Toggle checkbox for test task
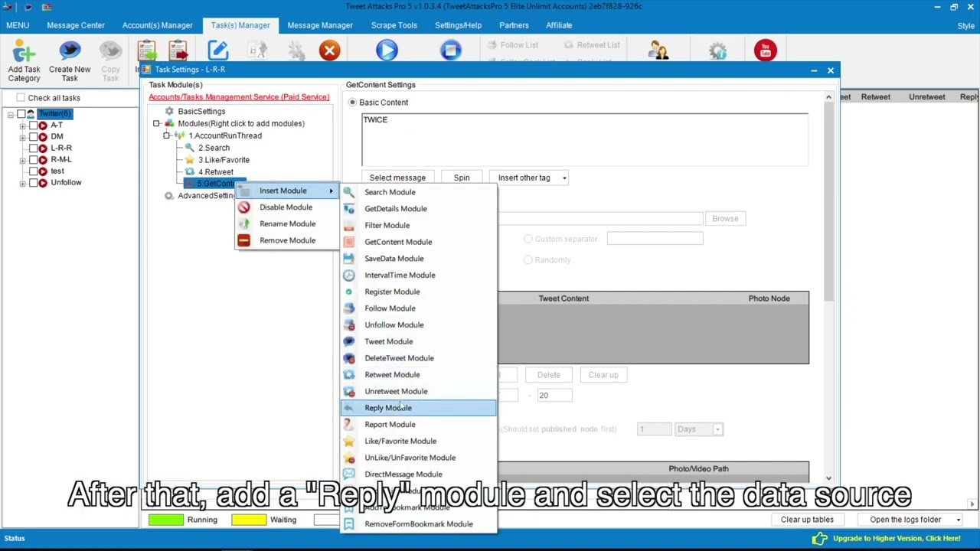Screen dimensions: 980x551 (x=33, y=171)
